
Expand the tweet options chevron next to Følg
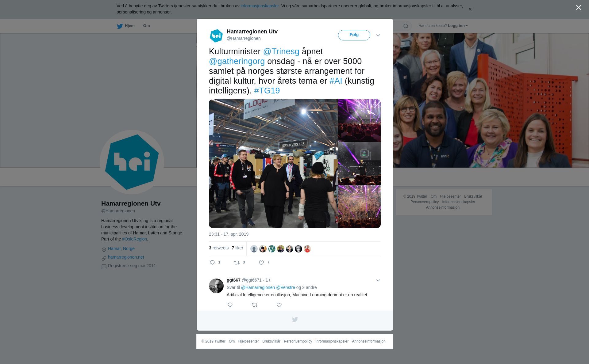tap(378, 35)
